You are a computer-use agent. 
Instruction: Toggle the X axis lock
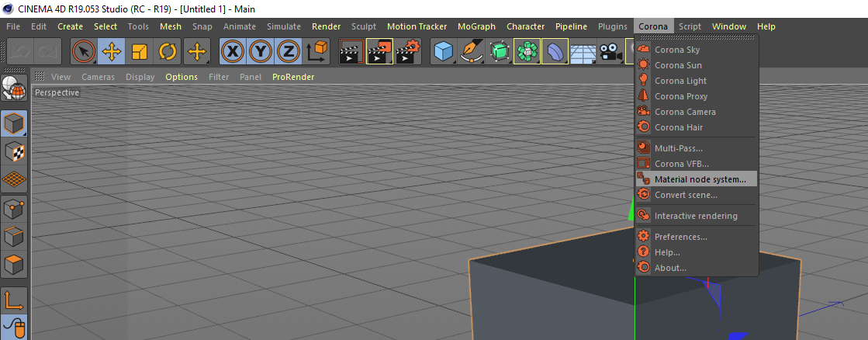click(x=233, y=52)
